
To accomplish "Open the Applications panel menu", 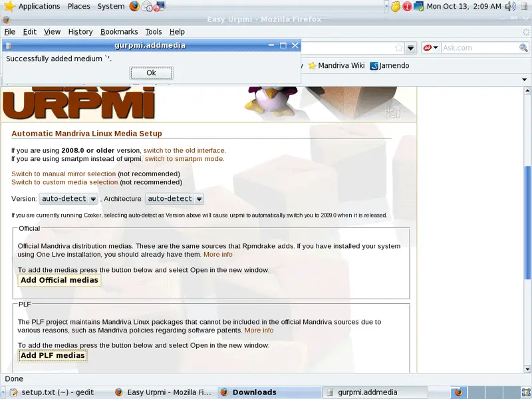I will (x=39, y=7).
